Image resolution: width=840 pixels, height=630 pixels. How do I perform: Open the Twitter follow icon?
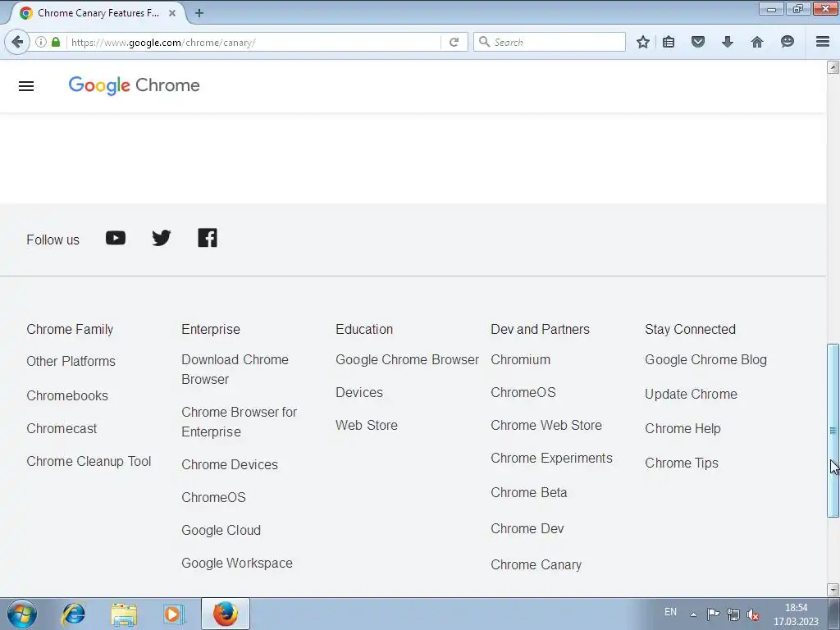(x=162, y=238)
